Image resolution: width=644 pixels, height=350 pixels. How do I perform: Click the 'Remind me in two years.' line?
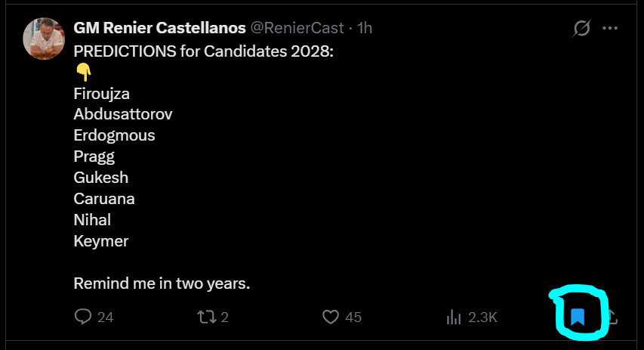pos(162,283)
